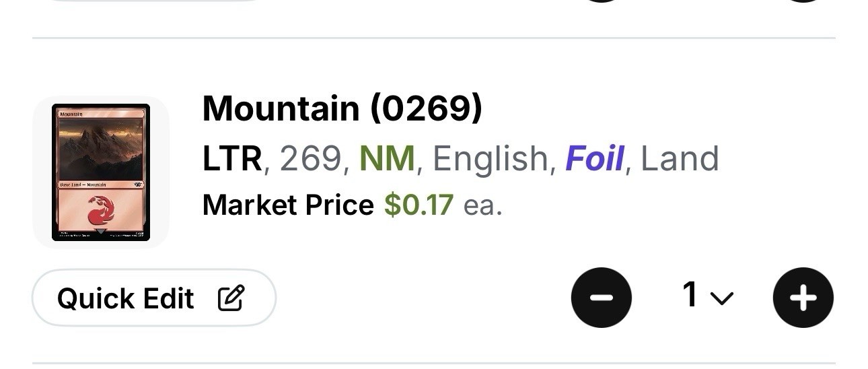Click the red mana symbol on card

(x=101, y=210)
